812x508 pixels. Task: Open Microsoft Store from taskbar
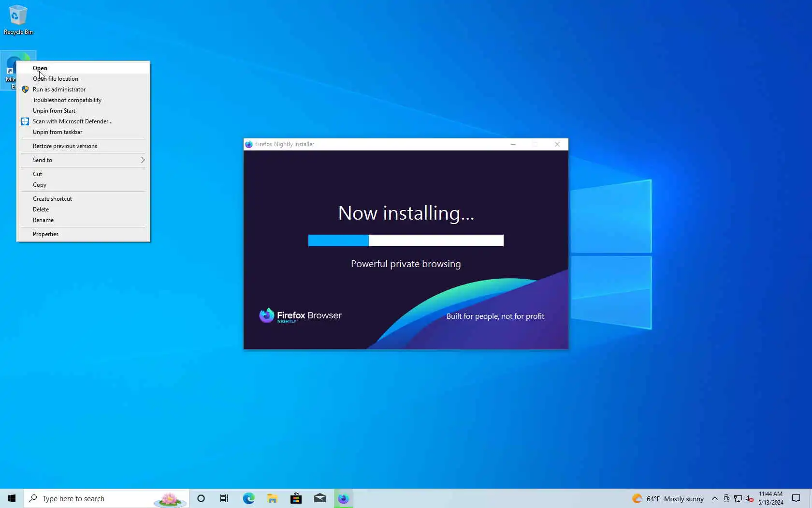point(296,498)
